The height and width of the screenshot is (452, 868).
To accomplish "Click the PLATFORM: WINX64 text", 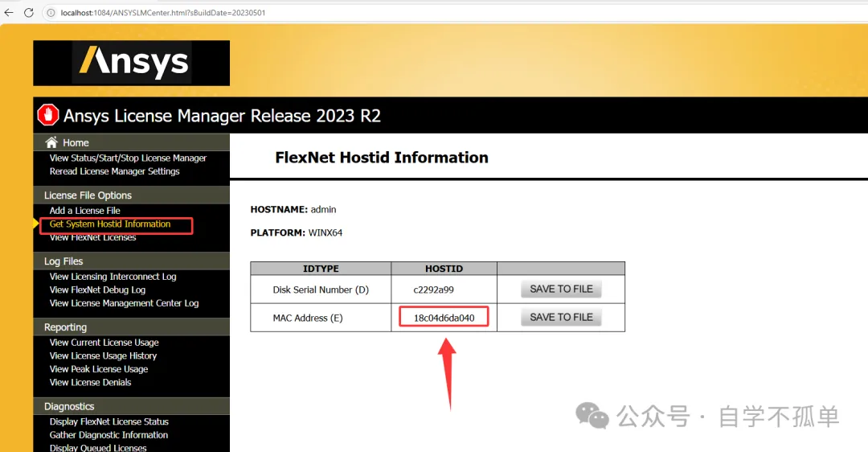I will click(x=296, y=232).
